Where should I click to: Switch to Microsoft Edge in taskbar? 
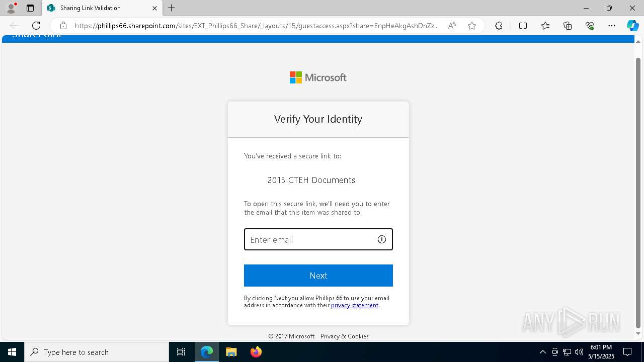click(207, 352)
